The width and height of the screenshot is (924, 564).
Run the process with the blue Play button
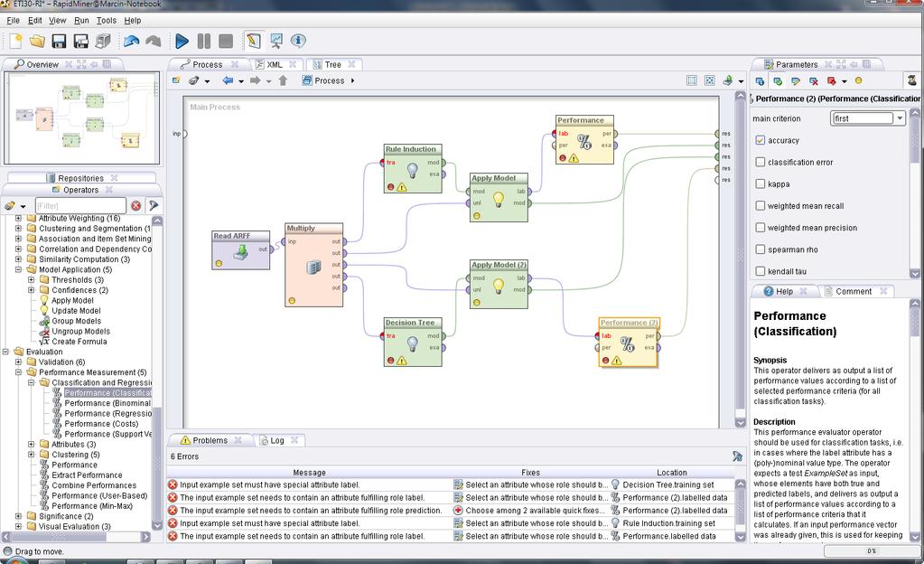click(x=182, y=41)
